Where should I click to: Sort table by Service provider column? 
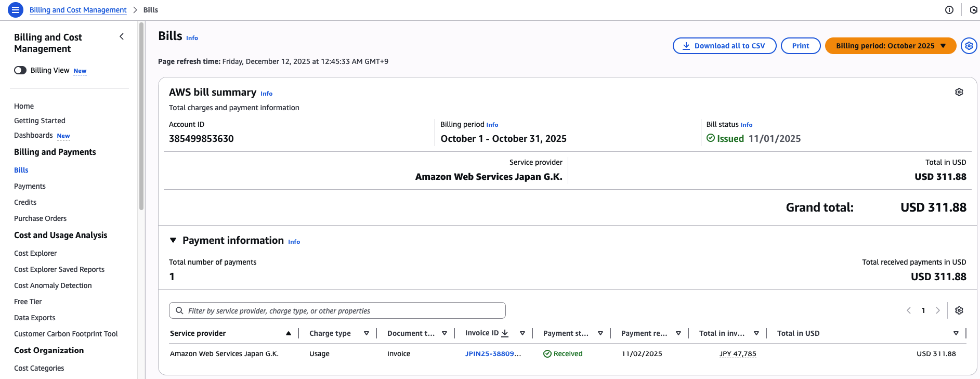pyautogui.click(x=288, y=333)
